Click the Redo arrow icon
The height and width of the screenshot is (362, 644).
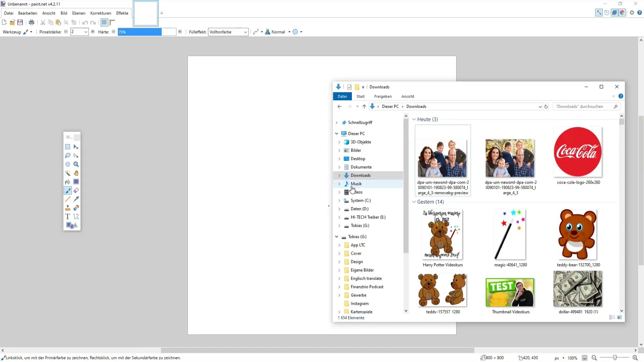click(93, 22)
